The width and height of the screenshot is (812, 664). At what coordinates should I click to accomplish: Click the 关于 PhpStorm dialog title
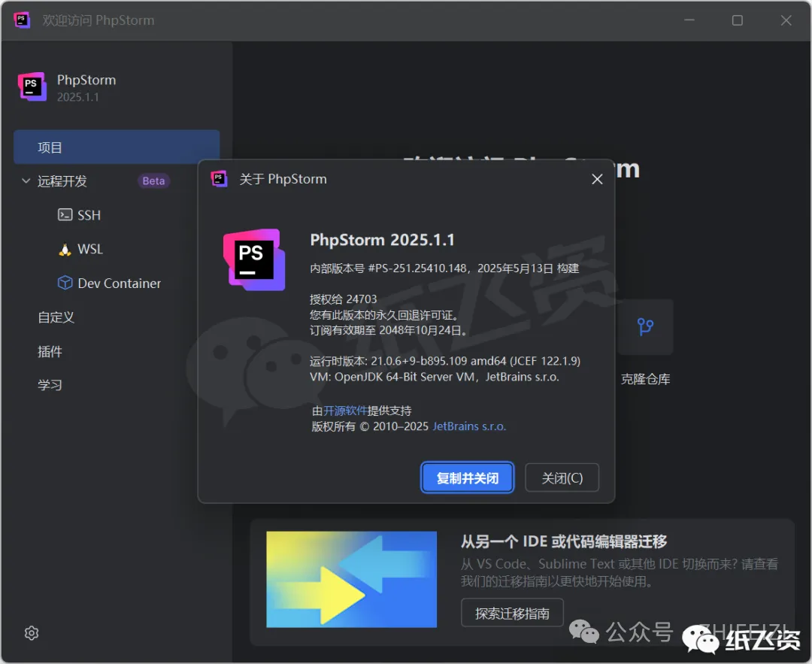(x=283, y=179)
